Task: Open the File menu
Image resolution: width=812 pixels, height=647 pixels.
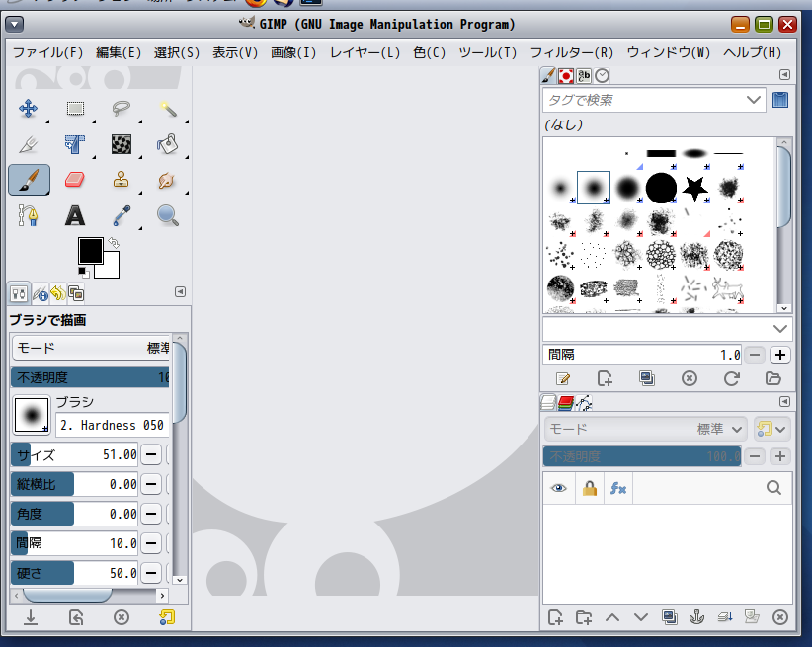Action: (47, 52)
